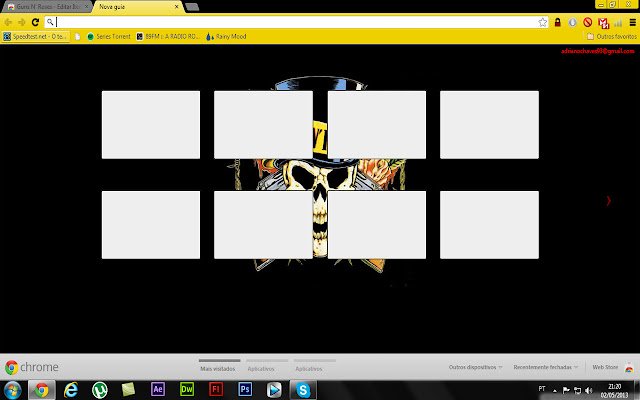640x400 pixels.
Task: Click the red gmail account address
Action: pos(598,51)
